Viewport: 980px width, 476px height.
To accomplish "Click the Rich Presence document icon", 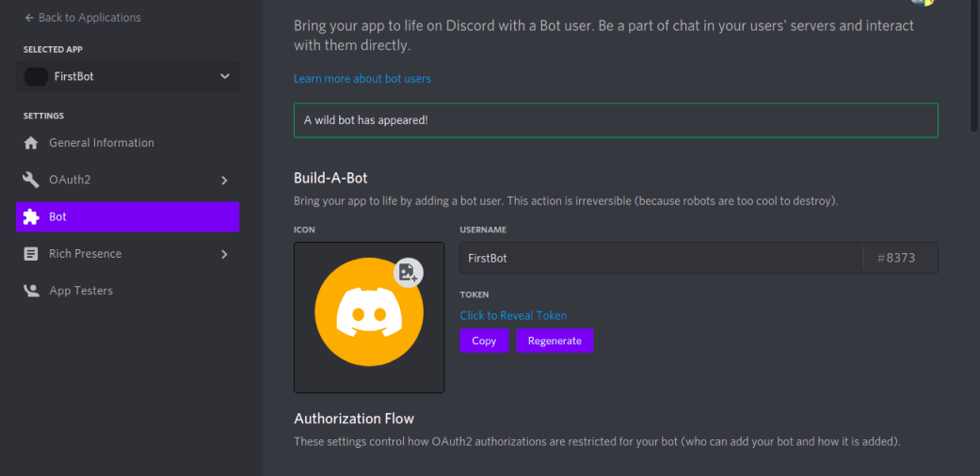I will pos(31,254).
